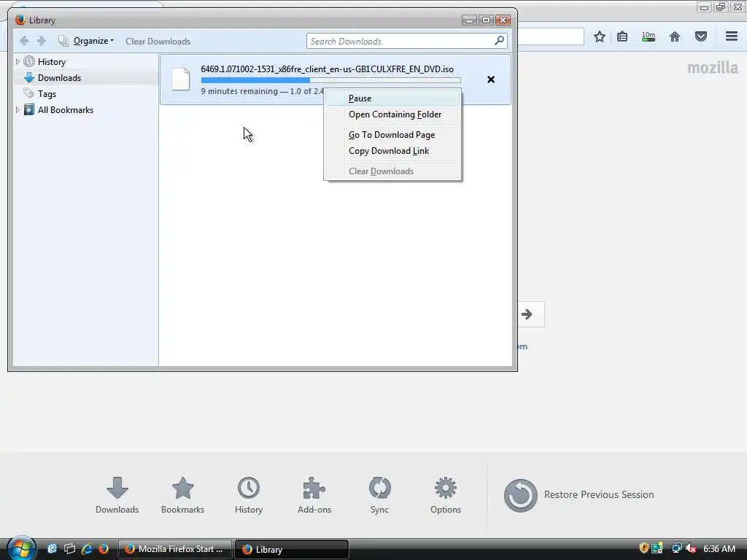Click the 6:36 AM system clock

(719, 549)
